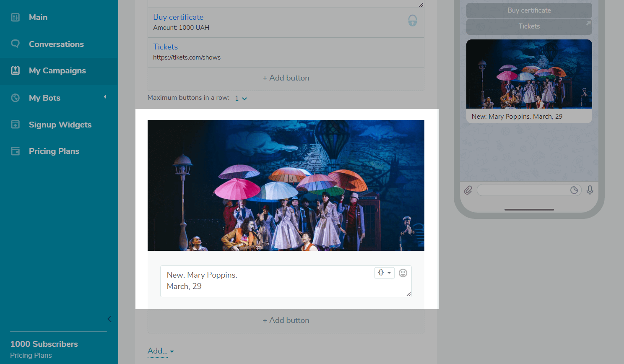Expand the Add... element dropdown

pos(161,351)
